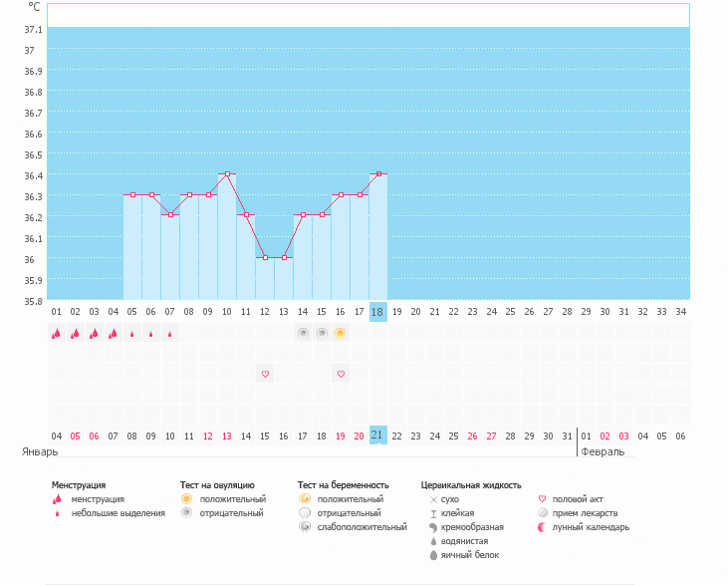The width and height of the screenshot is (728, 585).
Task: Click the lunar calendar icon in the legend
Action: click(543, 527)
